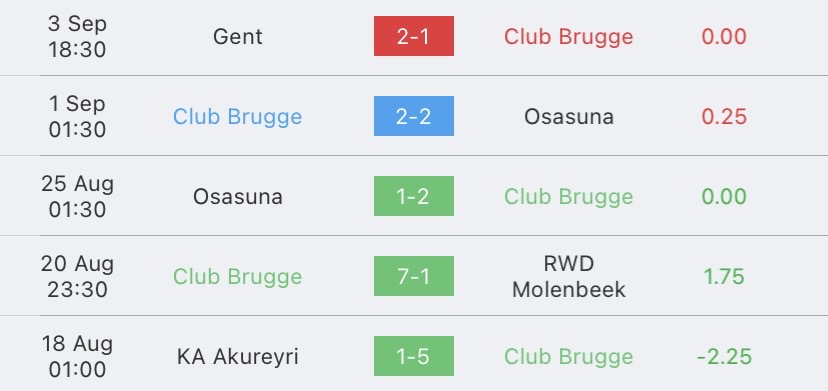This screenshot has height=391, width=828.
Task: Click Osasuna as home team, 25 Aug
Action: click(x=238, y=197)
